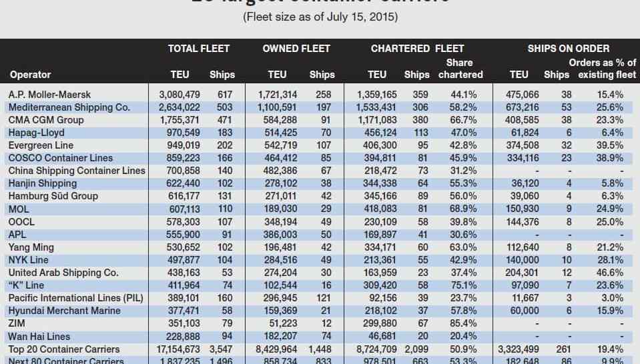This screenshot has width=640, height=364.
Task: Click the Pacific International Lines (PIL) name
Action: pos(75,298)
